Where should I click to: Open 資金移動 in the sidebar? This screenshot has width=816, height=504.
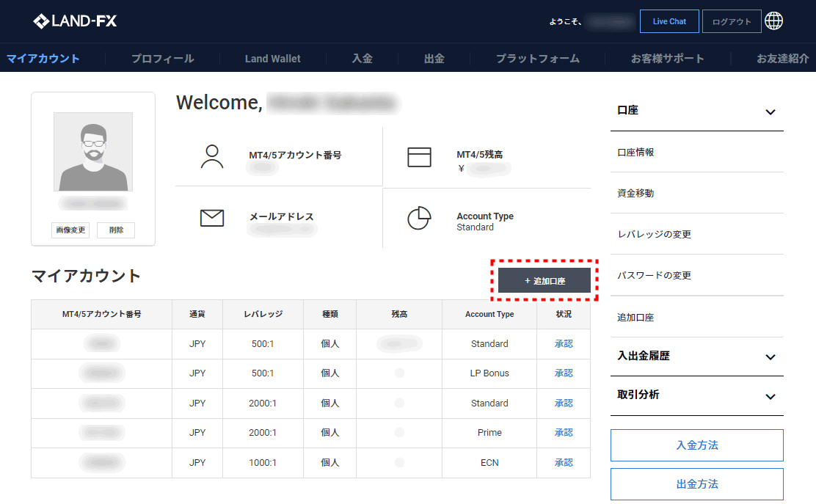(635, 193)
